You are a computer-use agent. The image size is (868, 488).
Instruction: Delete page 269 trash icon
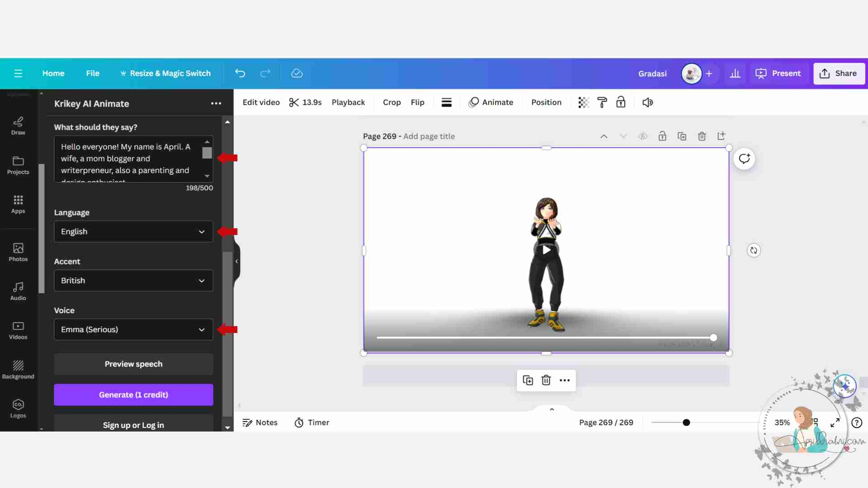coord(702,136)
